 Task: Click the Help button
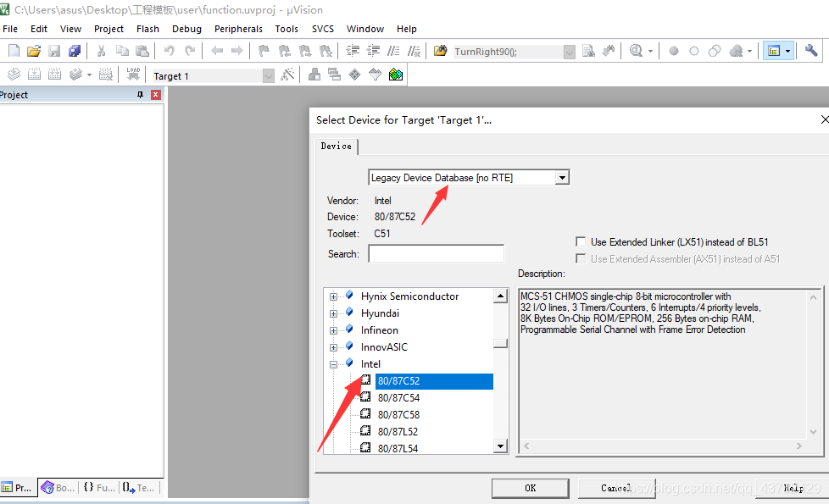[x=793, y=488]
